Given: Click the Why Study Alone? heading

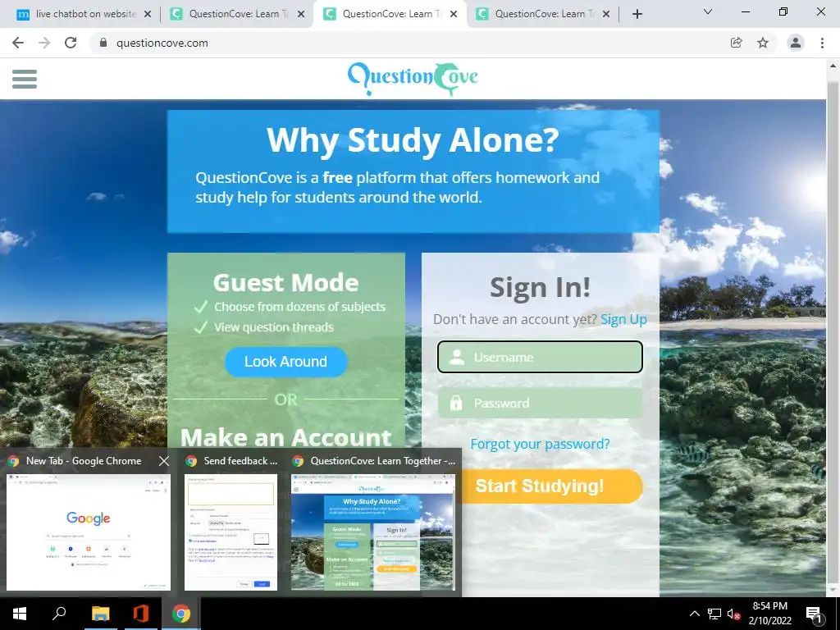Looking at the screenshot, I should point(413,139).
